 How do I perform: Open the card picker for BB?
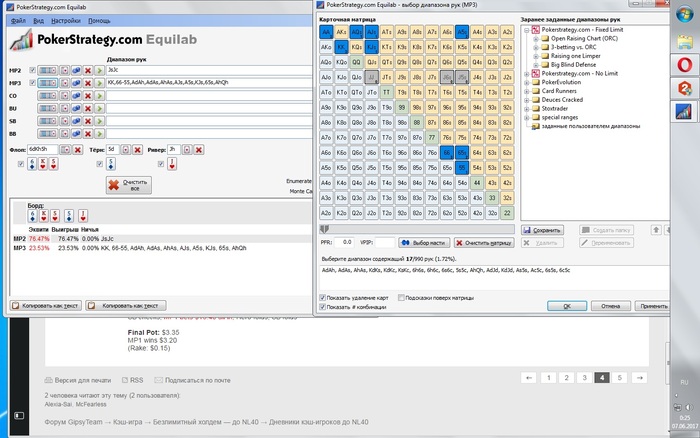pos(65,133)
